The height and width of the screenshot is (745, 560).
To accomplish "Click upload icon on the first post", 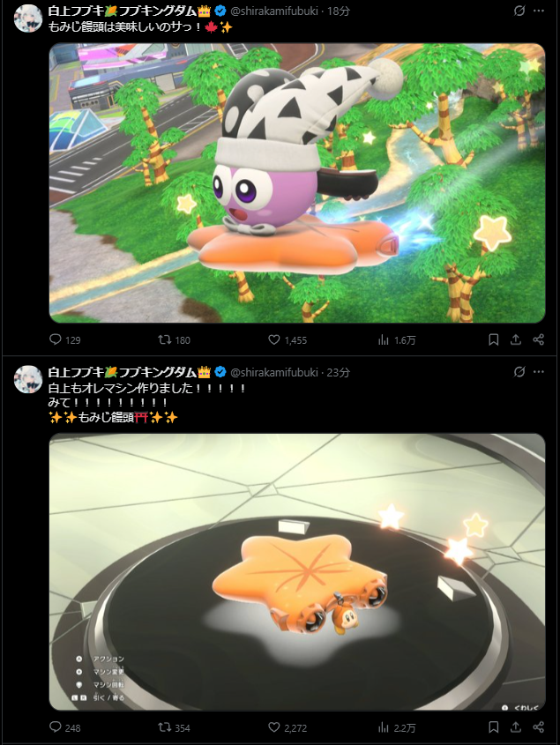I will tap(516, 339).
